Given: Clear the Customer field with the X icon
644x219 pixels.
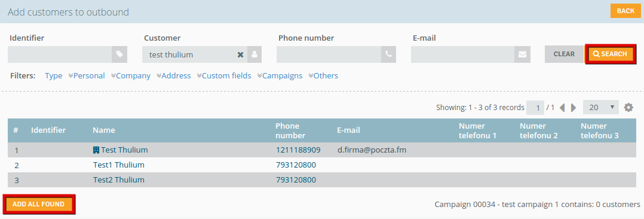Looking at the screenshot, I should (241, 55).
